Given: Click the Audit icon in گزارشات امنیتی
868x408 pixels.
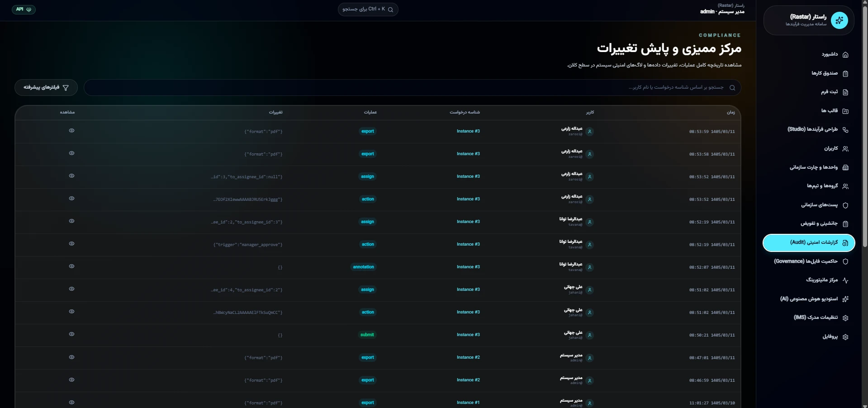Looking at the screenshot, I should pos(845,243).
